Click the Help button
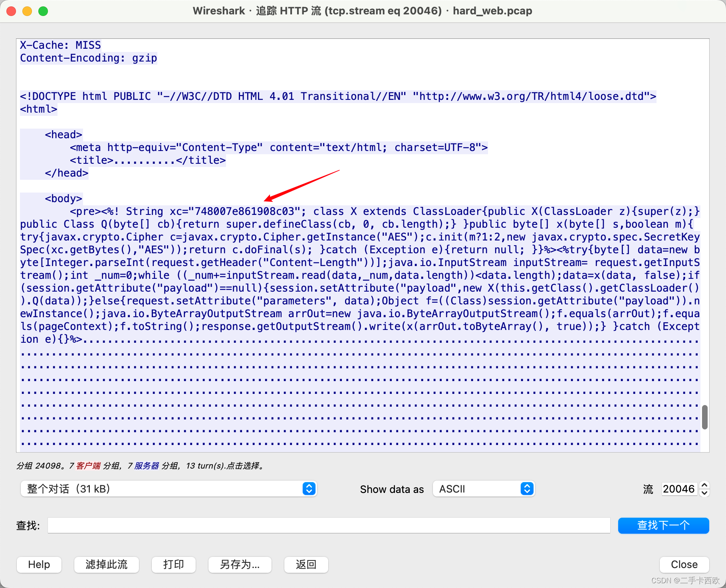726x588 pixels. 39,564
